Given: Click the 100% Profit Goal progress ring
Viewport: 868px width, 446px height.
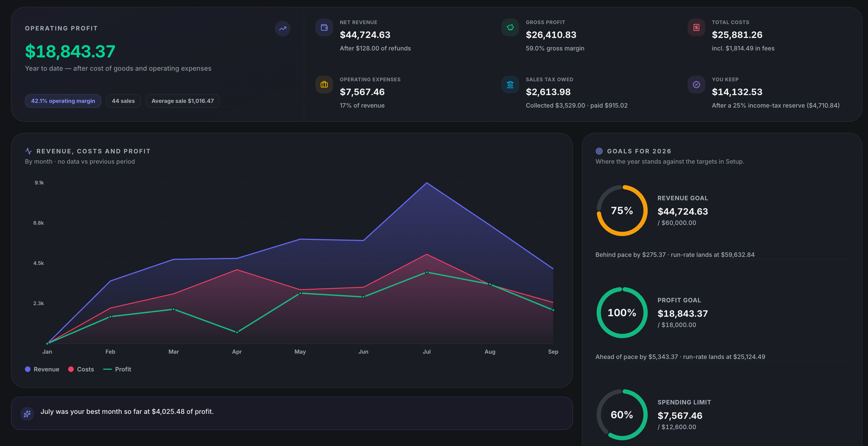Looking at the screenshot, I should point(622,313).
